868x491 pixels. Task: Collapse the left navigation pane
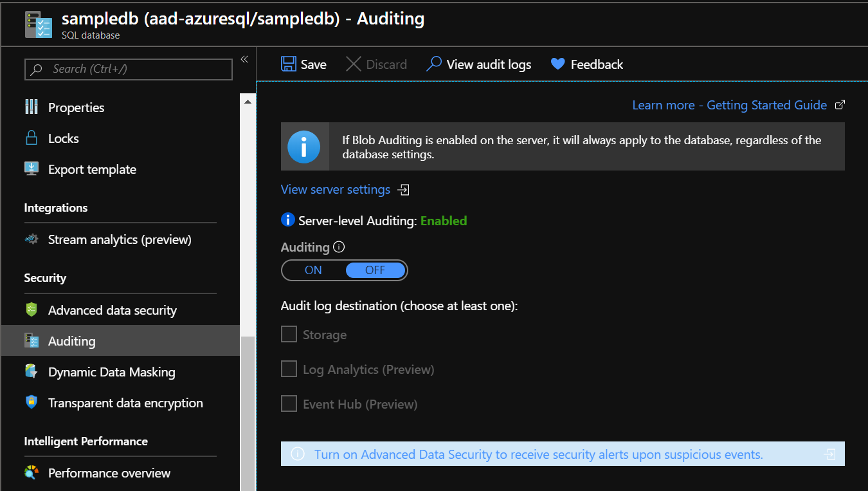coord(244,59)
